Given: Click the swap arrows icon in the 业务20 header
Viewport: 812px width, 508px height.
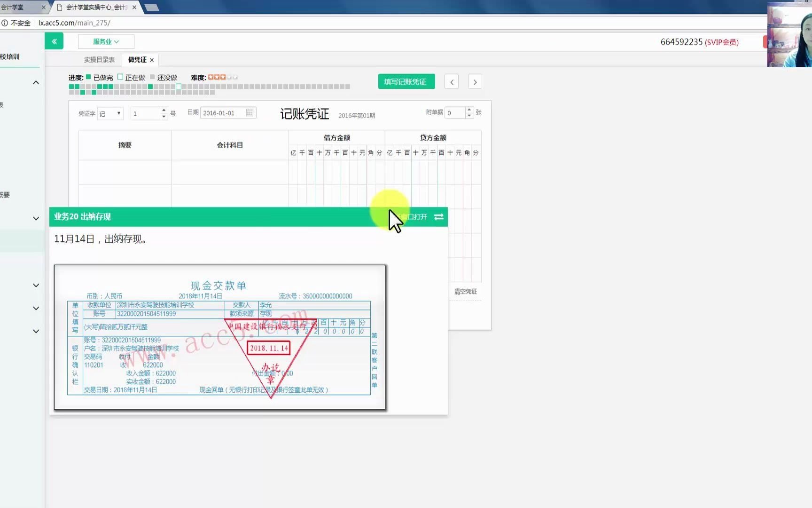Looking at the screenshot, I should tap(439, 217).
